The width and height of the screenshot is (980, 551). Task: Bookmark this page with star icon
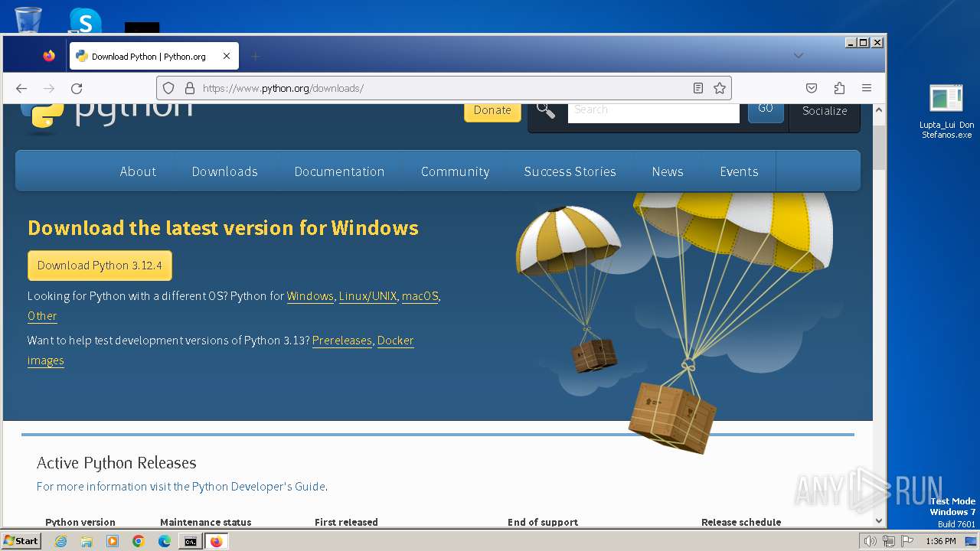720,88
